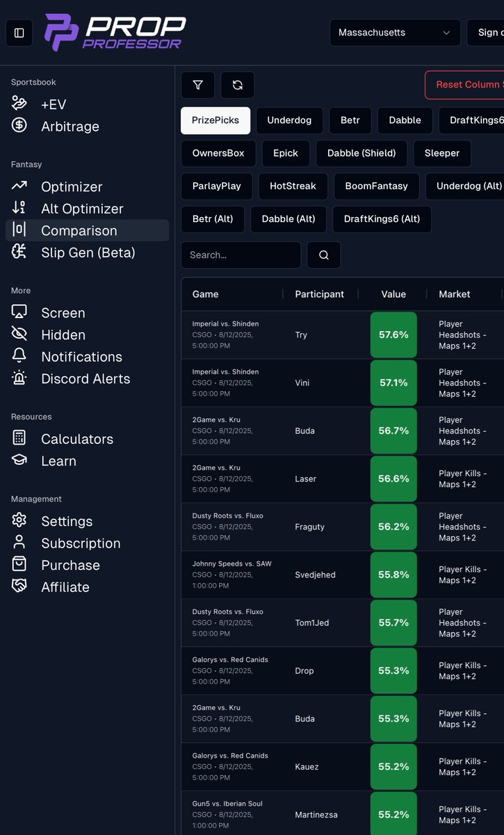
Task: Open Learn graduation cap icon
Action: click(x=19, y=460)
